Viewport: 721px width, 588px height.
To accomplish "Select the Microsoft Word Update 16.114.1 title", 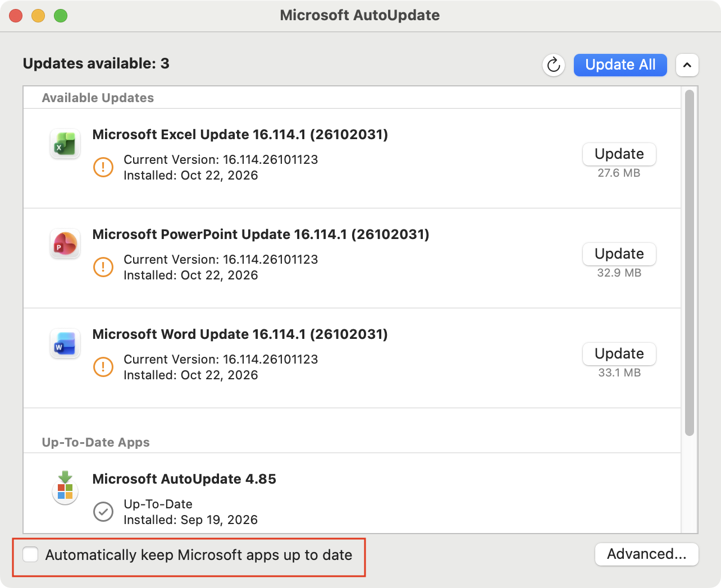I will tap(240, 334).
